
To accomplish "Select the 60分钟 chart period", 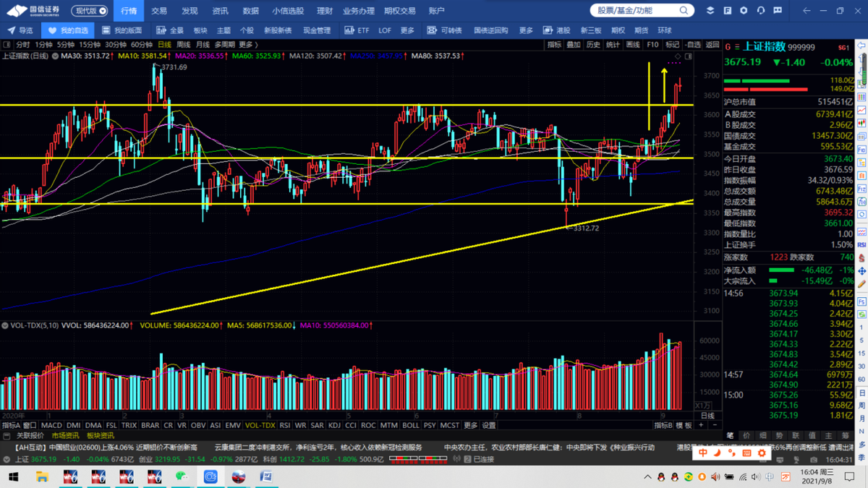I will [x=142, y=45].
